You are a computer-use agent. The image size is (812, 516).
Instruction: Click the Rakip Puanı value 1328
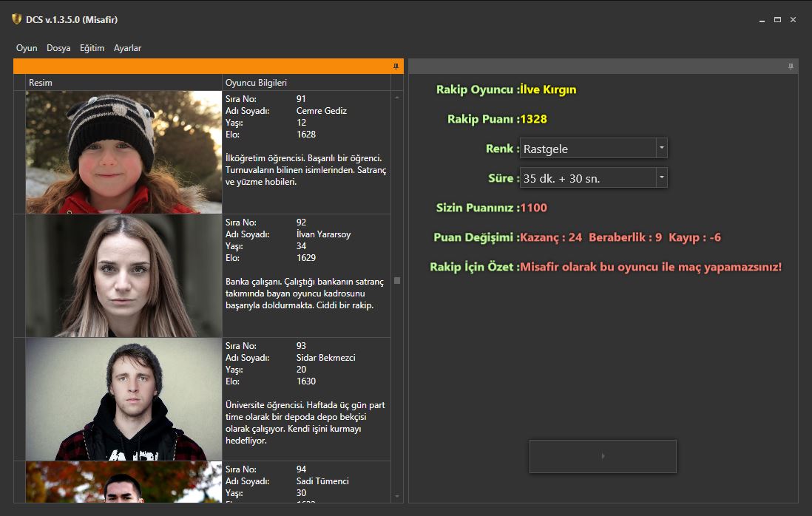(x=533, y=119)
